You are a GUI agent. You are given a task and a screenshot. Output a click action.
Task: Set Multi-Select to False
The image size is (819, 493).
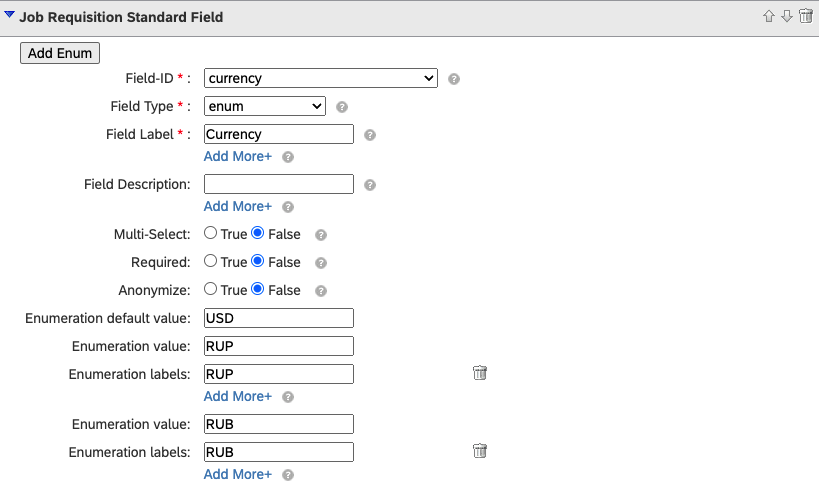(258, 233)
